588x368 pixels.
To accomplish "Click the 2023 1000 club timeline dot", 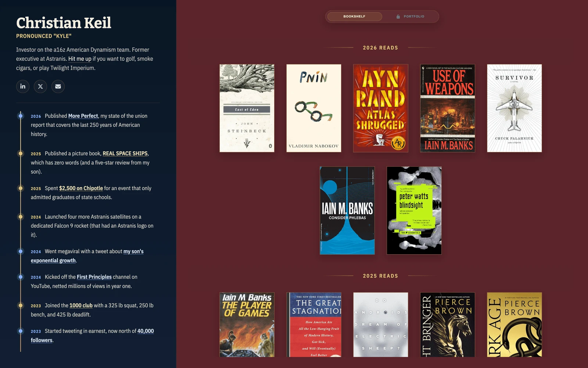I will click(21, 305).
